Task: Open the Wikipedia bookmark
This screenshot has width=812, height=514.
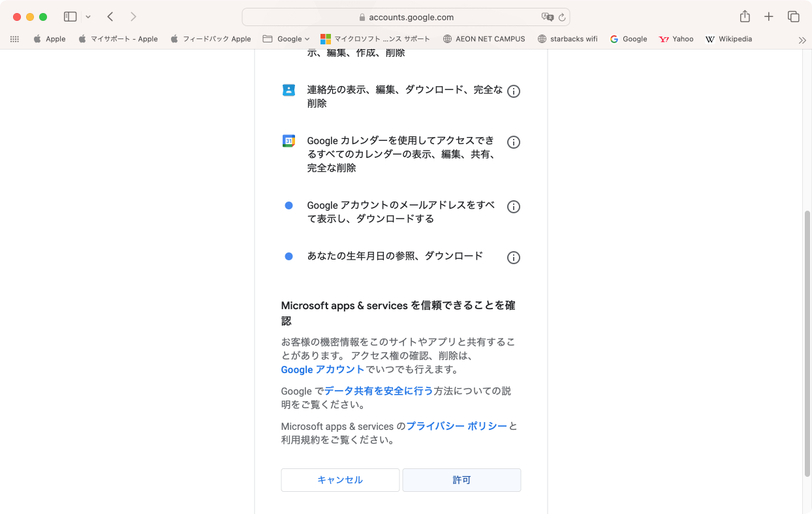Action: [x=728, y=39]
